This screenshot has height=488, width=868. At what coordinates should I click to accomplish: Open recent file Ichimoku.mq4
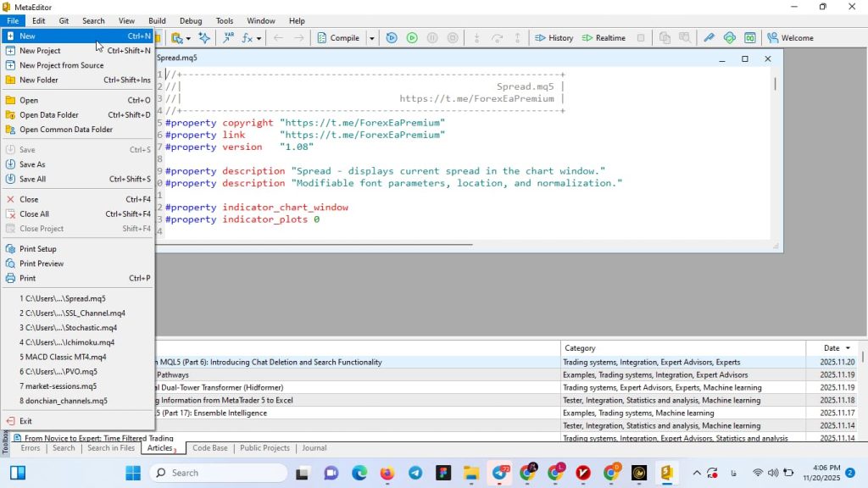click(x=77, y=342)
